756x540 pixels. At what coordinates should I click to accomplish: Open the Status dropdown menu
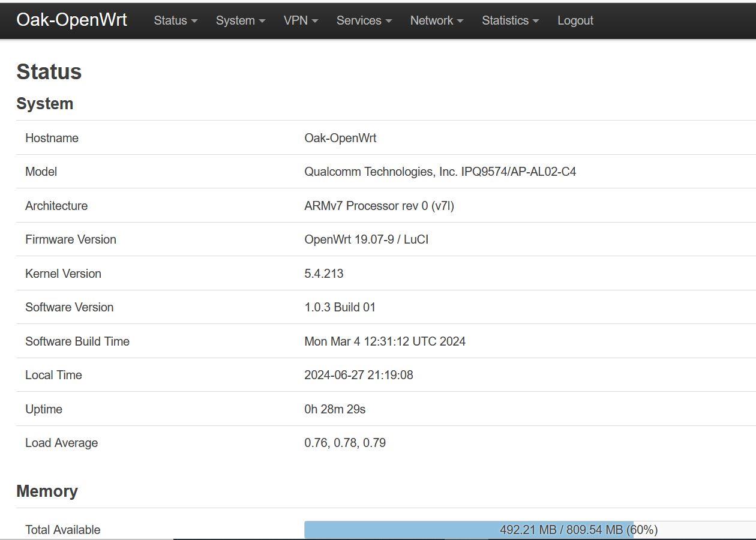175,20
